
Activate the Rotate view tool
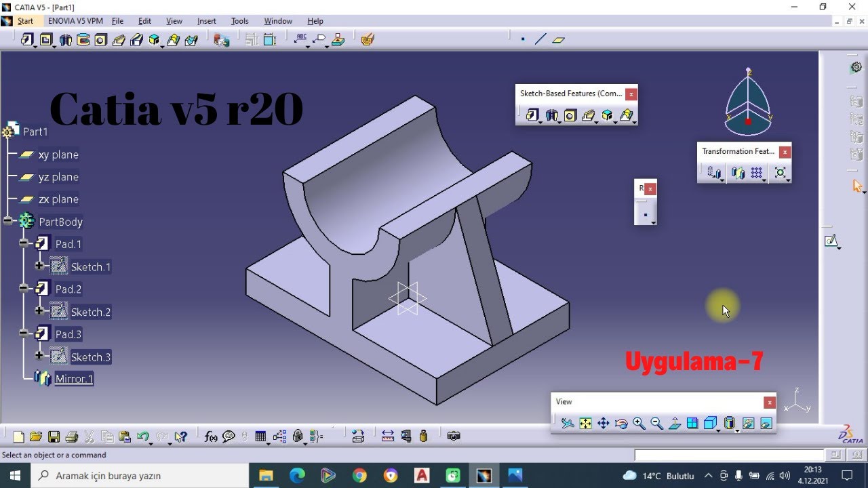(x=621, y=424)
